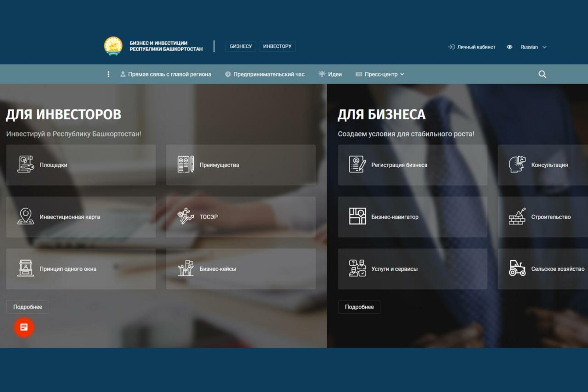Click the Бизнес-кейсы flag icon

click(186, 268)
